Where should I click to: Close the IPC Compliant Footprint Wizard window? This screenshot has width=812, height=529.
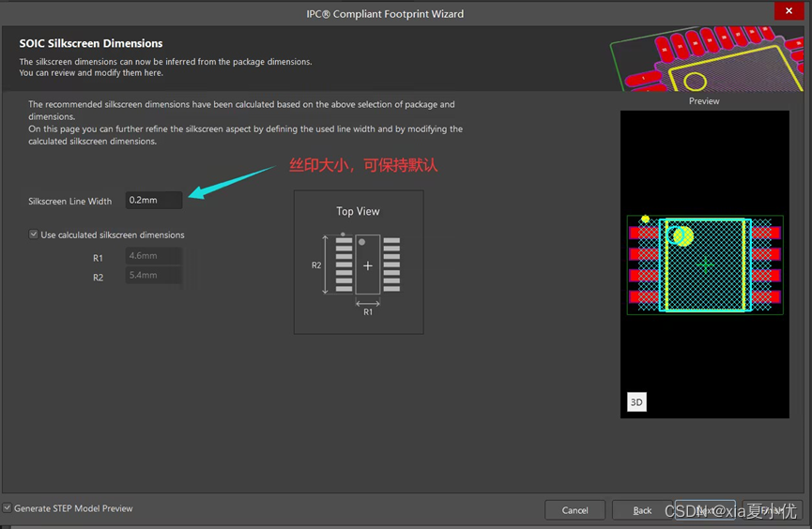789,11
